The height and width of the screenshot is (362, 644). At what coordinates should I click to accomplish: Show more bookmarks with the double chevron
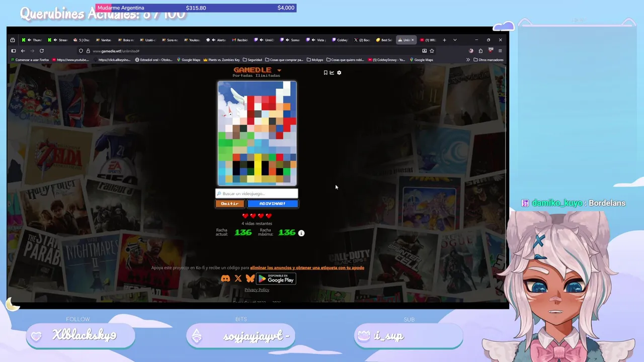468,60
